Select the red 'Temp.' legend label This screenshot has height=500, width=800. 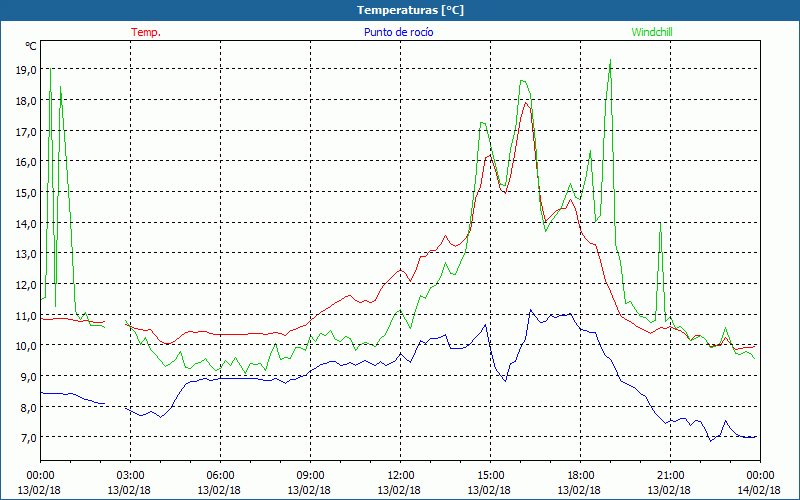(146, 32)
